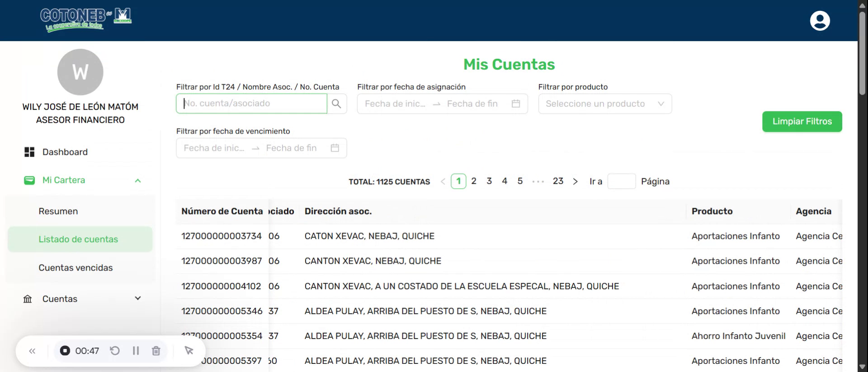Click the Mis Cuentas page title
This screenshot has height=372, width=868.
[509, 64]
